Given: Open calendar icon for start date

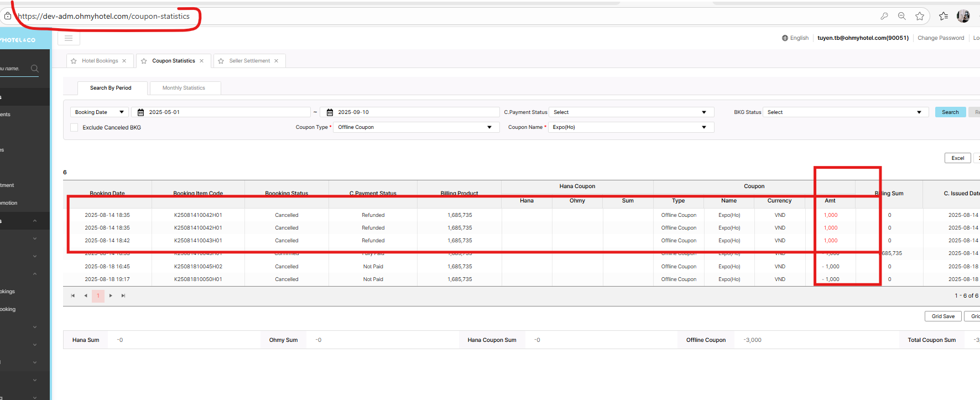Looking at the screenshot, I should click(x=140, y=112).
